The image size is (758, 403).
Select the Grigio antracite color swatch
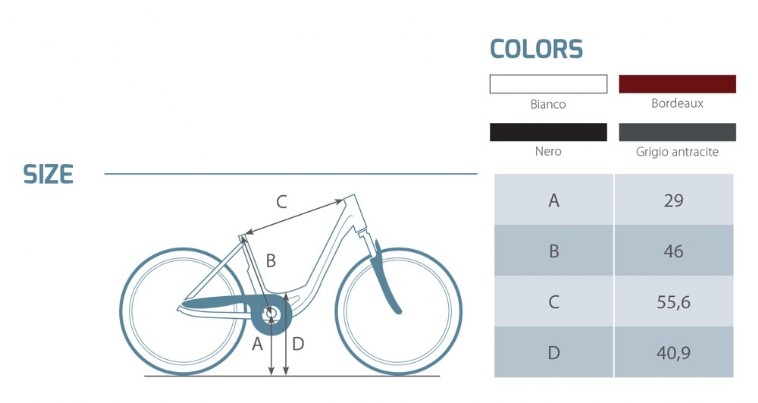click(677, 132)
